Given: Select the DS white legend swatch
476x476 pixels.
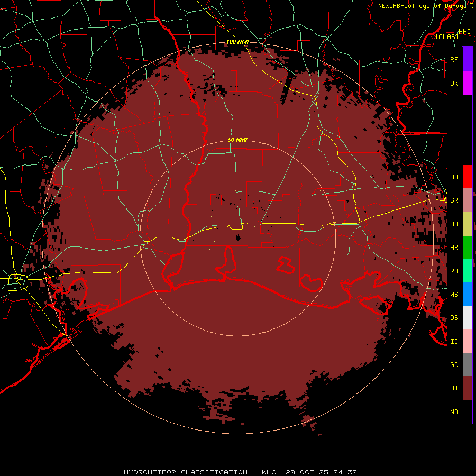Looking at the screenshot, I should [467, 317].
